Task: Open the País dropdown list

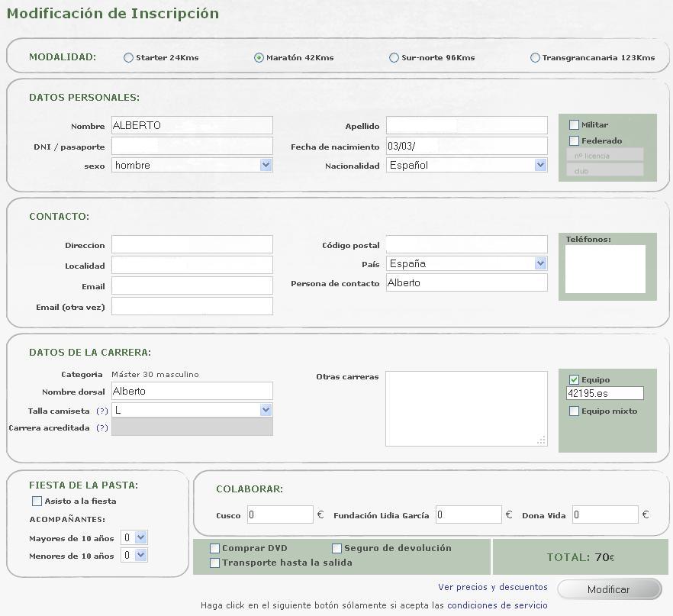Action: [x=466, y=263]
